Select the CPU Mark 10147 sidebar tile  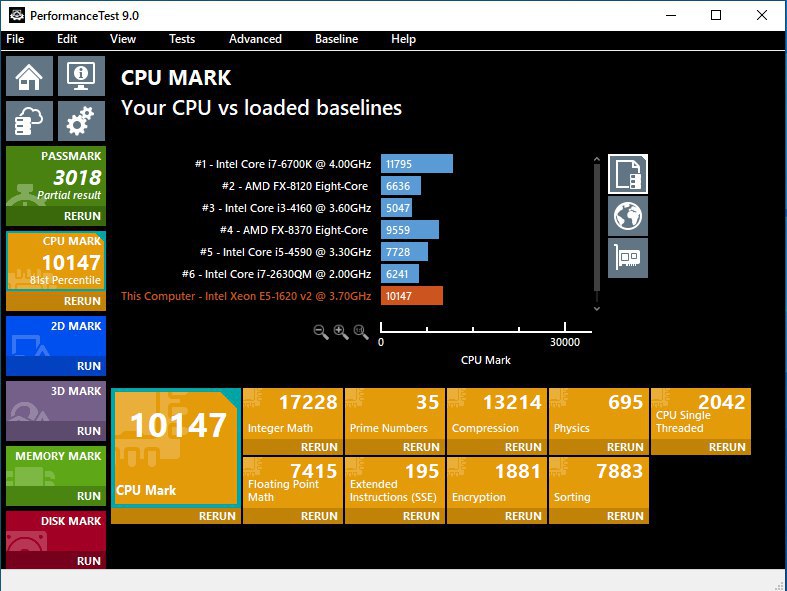click(56, 261)
